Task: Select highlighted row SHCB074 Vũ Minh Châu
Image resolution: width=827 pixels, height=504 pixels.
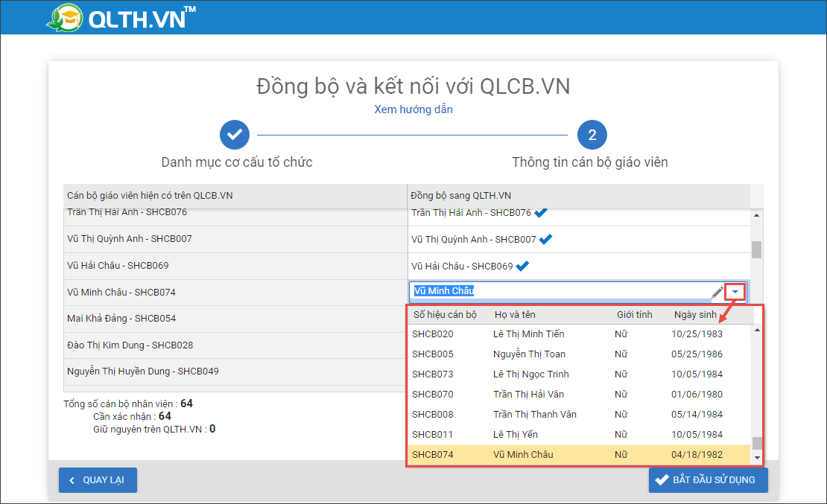Action: pos(578,454)
